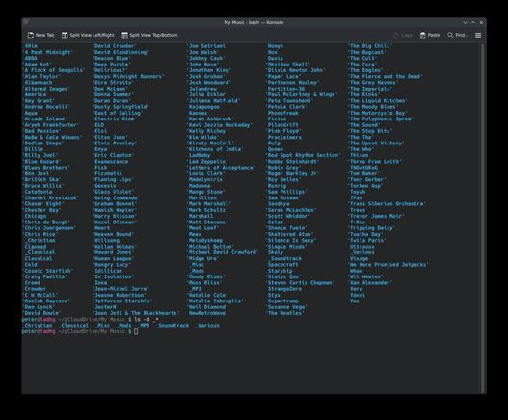Select 'Jean-Michel Jarre' in the list
The image size is (508, 420).
pos(121,289)
